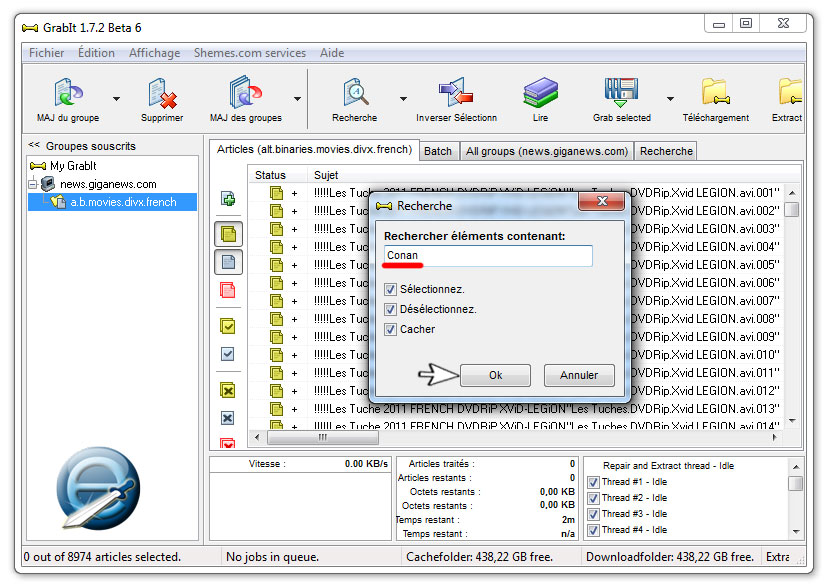
Task: Toggle the yellow multi-page articles filter icon
Action: [229, 234]
